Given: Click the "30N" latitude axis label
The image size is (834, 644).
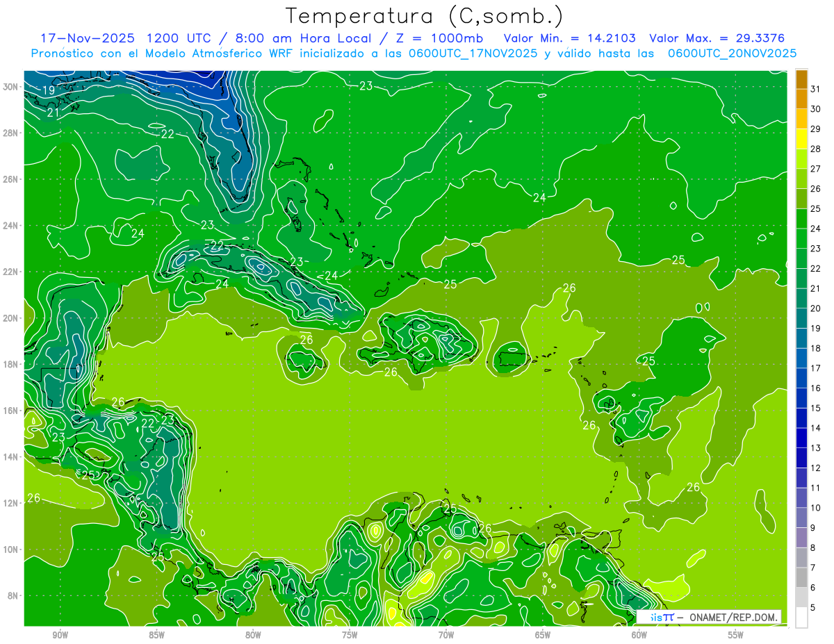Looking at the screenshot, I should (x=11, y=86).
